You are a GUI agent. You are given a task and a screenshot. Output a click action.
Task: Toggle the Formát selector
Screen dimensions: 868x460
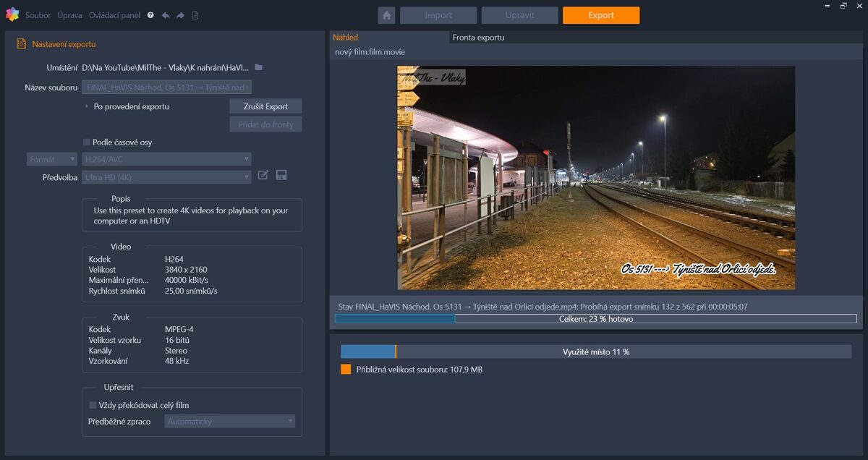click(x=51, y=158)
